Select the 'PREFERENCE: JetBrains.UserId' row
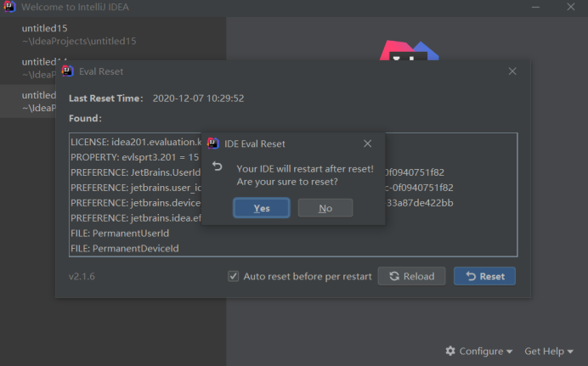Screen dimensions: 588x366 (293, 172)
